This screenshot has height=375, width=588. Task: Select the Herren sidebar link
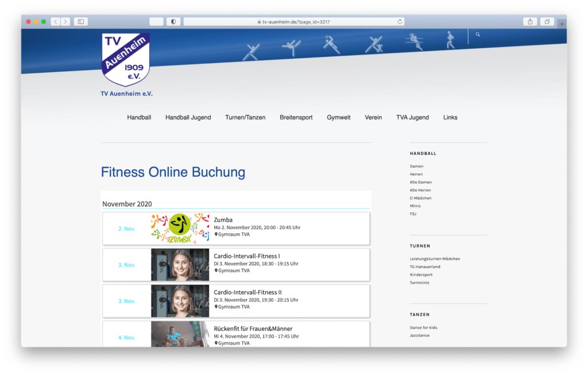point(416,174)
